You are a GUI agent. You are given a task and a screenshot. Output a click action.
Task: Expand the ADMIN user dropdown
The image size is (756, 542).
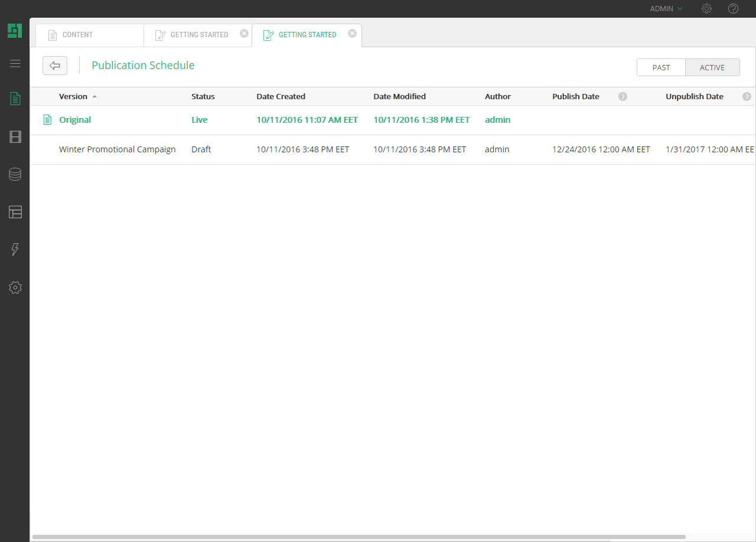pyautogui.click(x=666, y=9)
